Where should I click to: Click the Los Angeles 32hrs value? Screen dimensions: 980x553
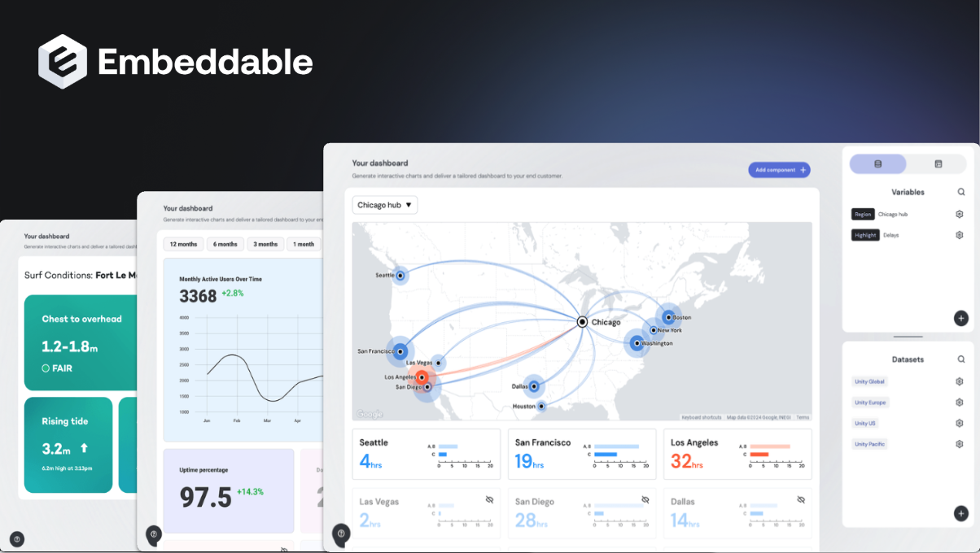pyautogui.click(x=687, y=462)
